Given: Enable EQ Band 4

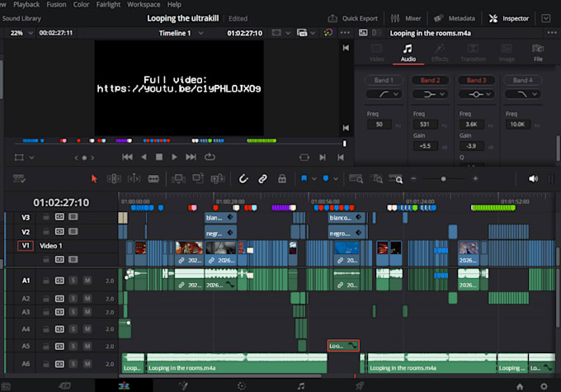Looking at the screenshot, I should [x=523, y=80].
